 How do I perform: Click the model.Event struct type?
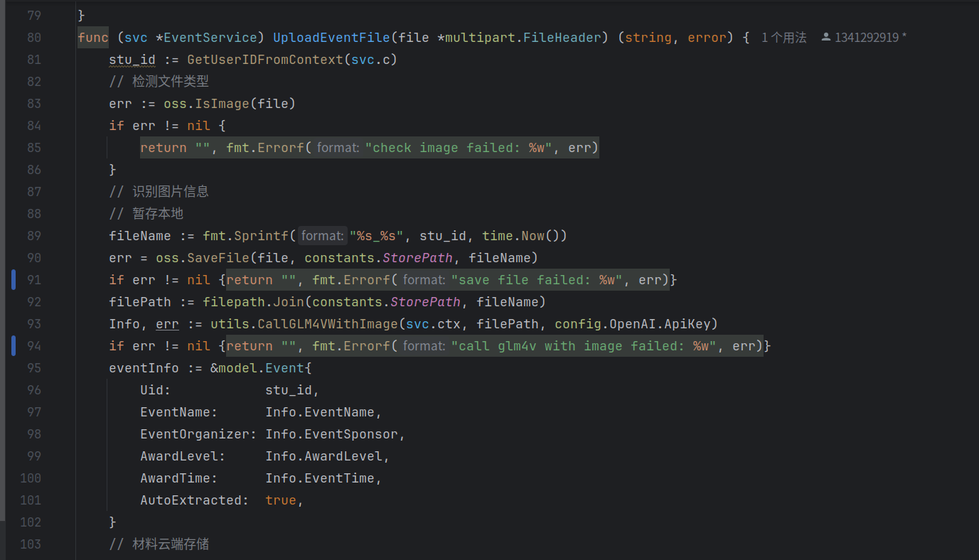point(261,368)
